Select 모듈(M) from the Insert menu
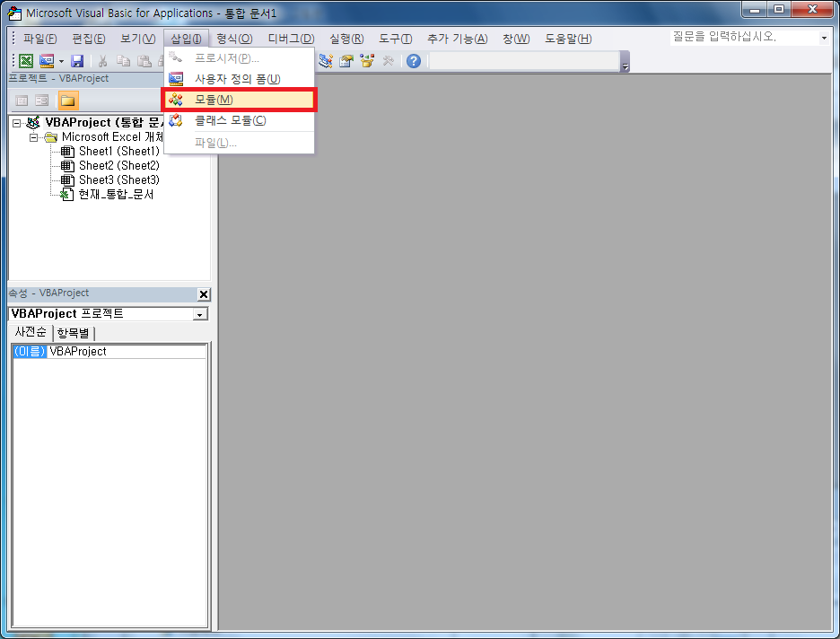The width and height of the screenshot is (840, 639). (x=214, y=99)
